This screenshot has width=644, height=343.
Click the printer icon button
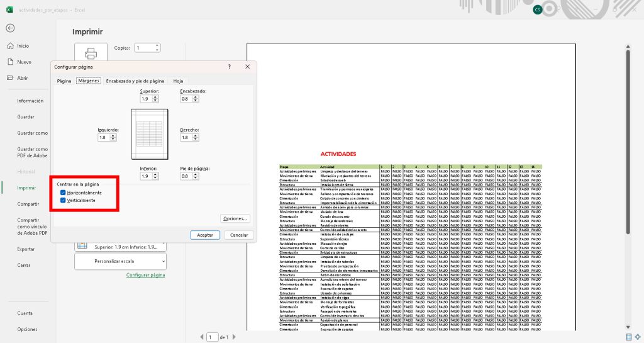(x=91, y=54)
